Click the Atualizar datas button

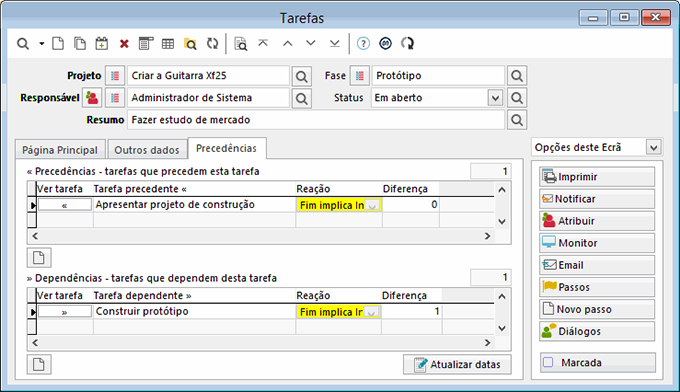(x=457, y=365)
